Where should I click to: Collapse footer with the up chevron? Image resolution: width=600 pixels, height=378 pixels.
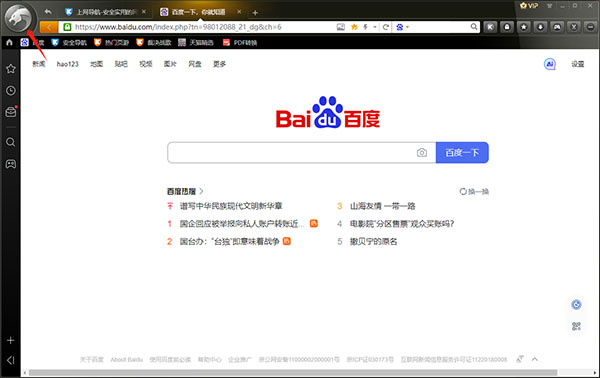535,359
